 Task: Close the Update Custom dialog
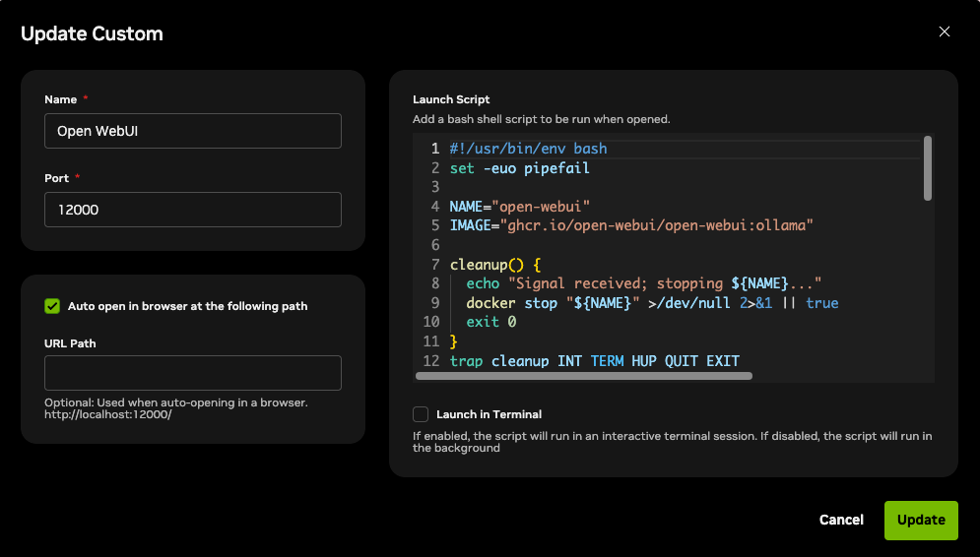[x=944, y=31]
